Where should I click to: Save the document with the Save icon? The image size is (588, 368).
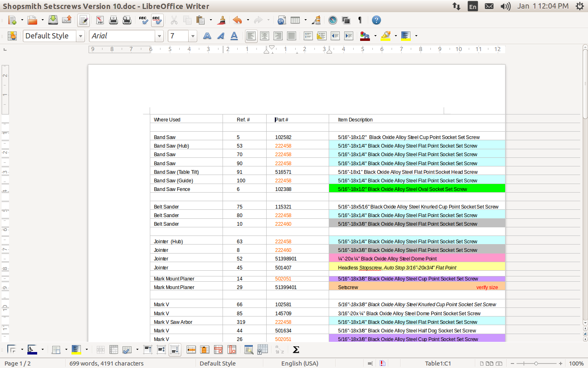click(53, 20)
